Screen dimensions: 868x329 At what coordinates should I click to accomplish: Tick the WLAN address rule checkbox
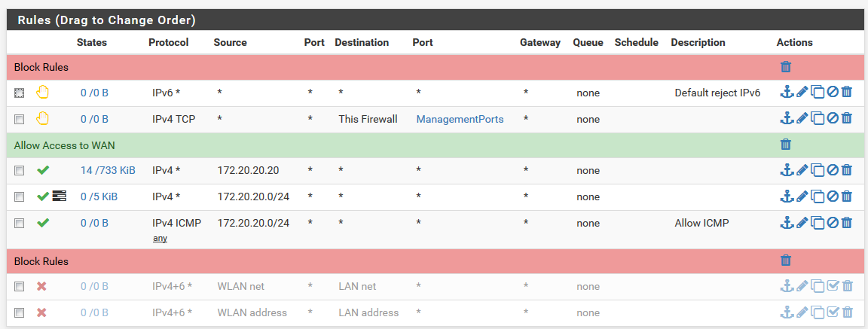(20, 313)
